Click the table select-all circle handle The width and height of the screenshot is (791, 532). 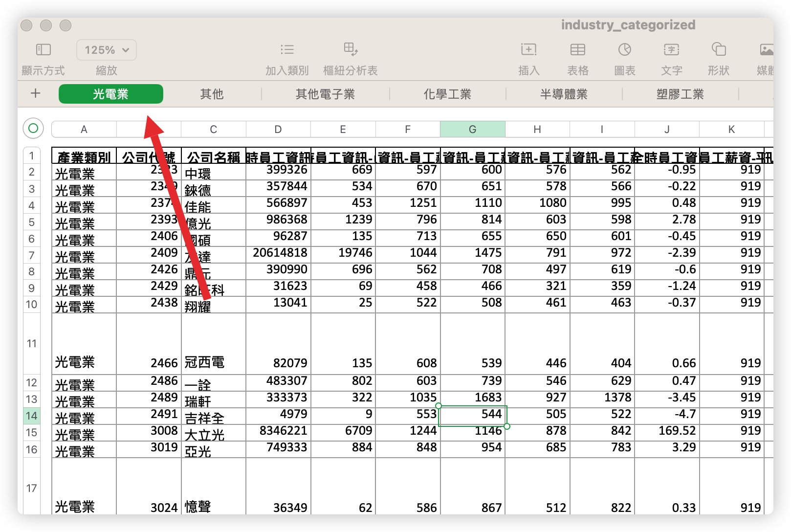click(x=33, y=129)
